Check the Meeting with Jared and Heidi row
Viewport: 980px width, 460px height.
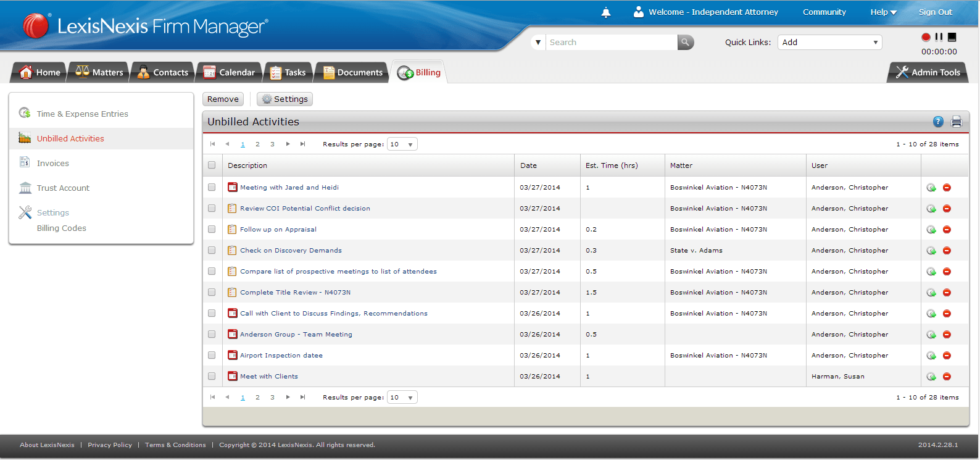[x=212, y=187]
